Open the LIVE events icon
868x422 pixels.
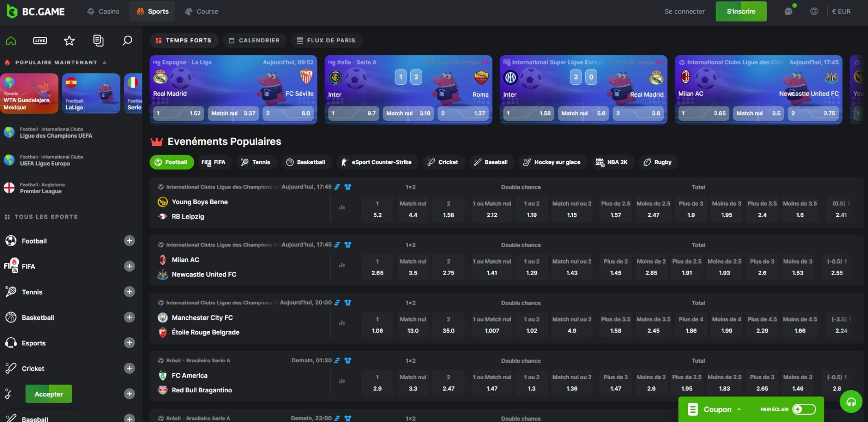pos(40,41)
